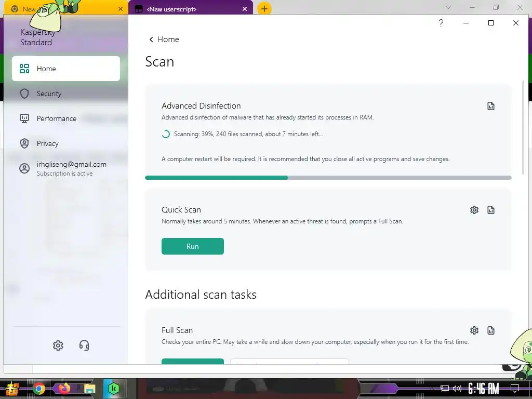Open Firefox from the taskbar
532x399 pixels.
64,389
